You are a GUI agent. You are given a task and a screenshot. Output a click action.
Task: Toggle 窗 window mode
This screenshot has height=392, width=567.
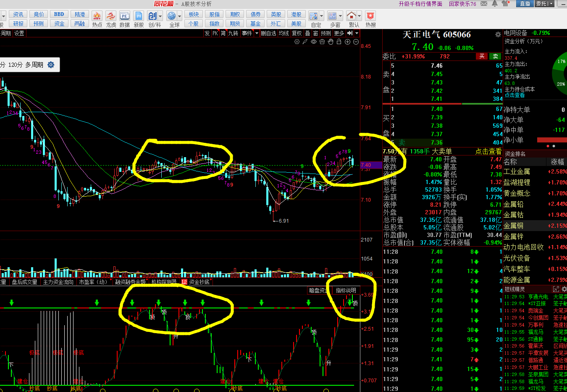pyautogui.click(x=315, y=33)
